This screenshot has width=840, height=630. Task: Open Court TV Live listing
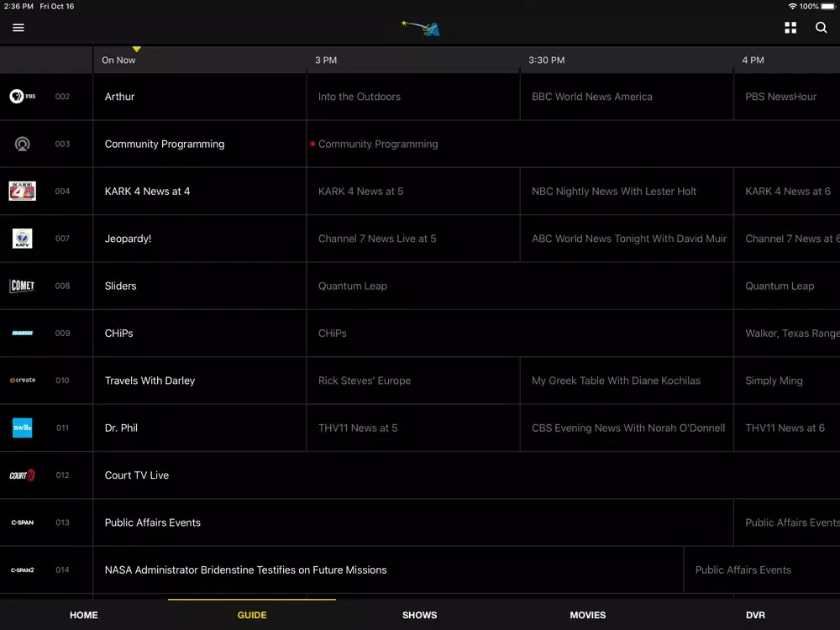[466, 475]
